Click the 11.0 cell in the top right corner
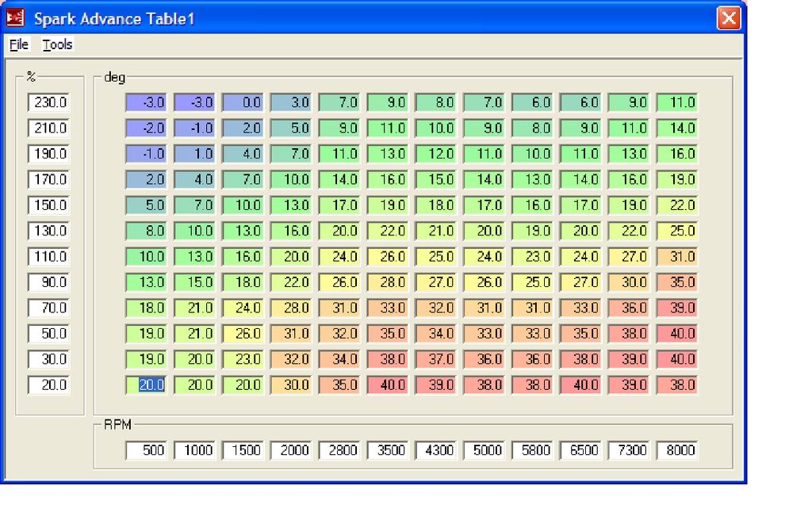812x516 pixels. (677, 102)
